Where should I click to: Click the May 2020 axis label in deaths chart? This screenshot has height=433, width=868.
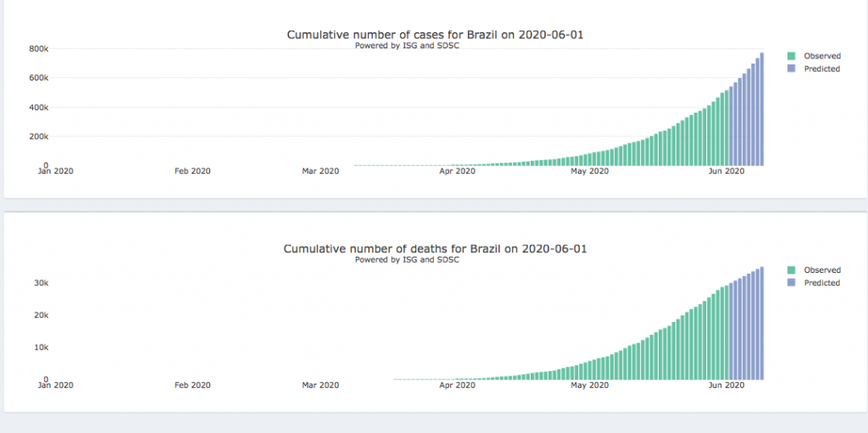click(590, 386)
